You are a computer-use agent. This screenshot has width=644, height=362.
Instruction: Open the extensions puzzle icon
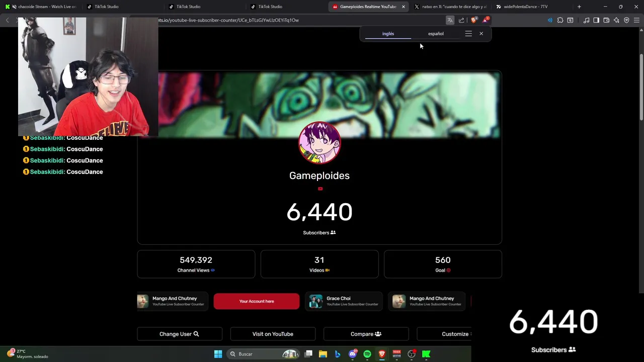[x=560, y=20]
